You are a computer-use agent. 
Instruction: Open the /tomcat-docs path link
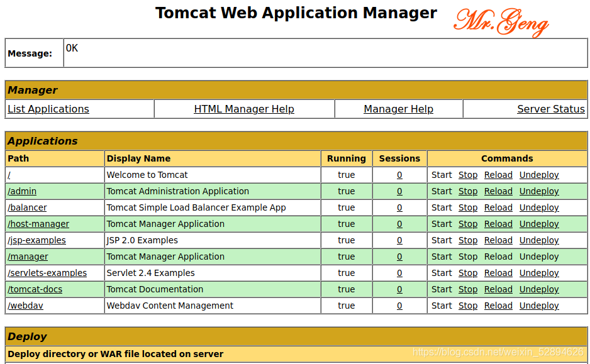[x=35, y=290]
